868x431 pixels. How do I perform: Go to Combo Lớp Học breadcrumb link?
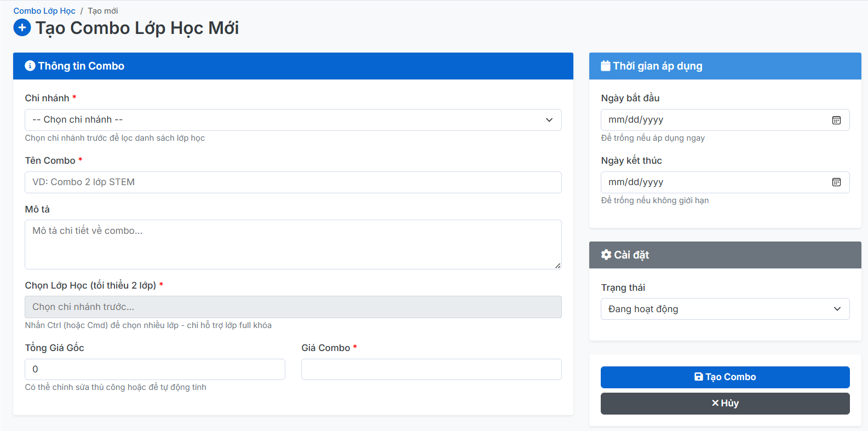[44, 11]
